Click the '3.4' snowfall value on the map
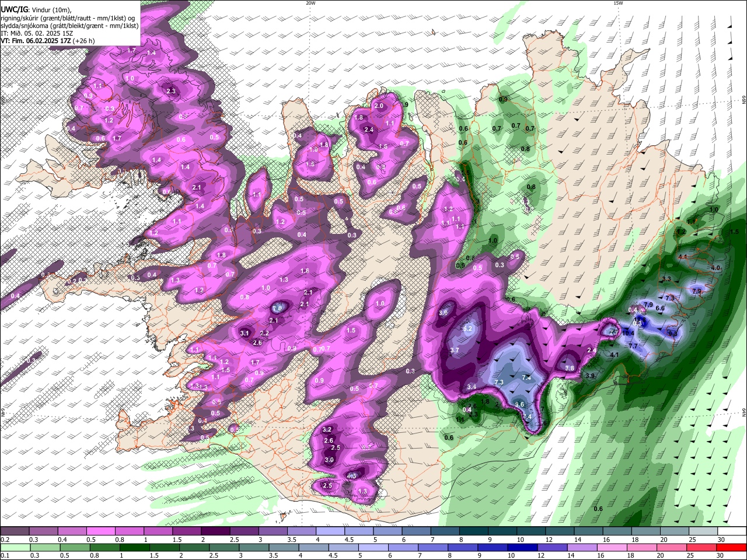 tap(472, 387)
